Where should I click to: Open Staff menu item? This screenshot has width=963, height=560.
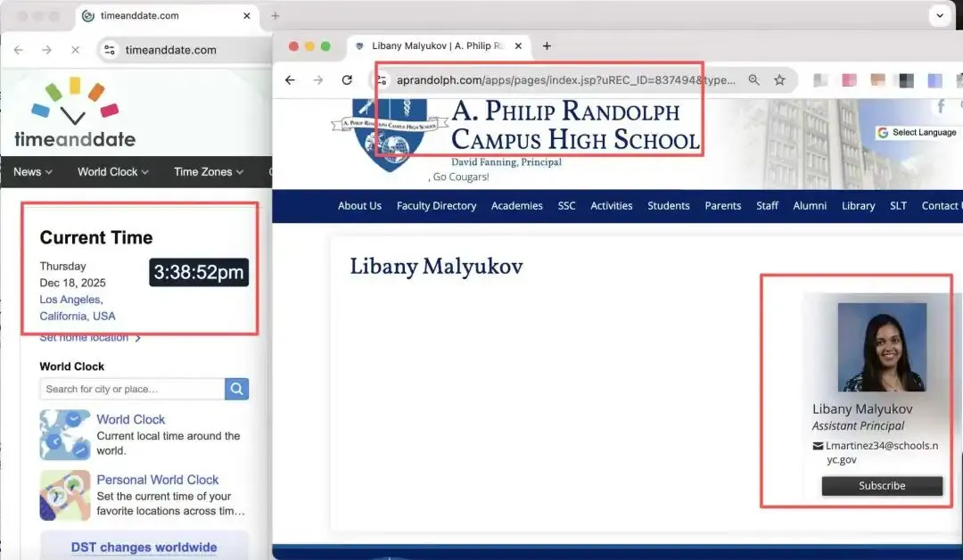767,206
